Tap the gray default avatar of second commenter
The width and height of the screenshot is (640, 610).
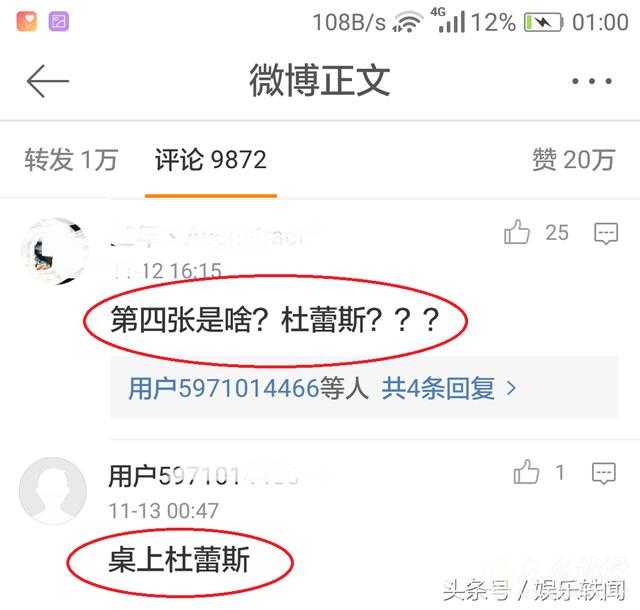coord(53,491)
